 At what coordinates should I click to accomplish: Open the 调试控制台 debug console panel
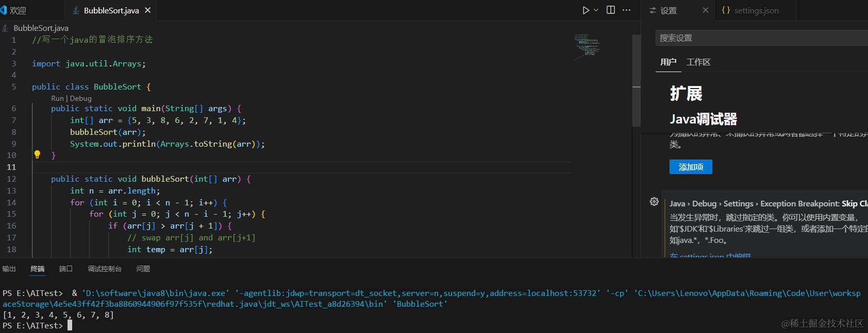pyautogui.click(x=105, y=269)
